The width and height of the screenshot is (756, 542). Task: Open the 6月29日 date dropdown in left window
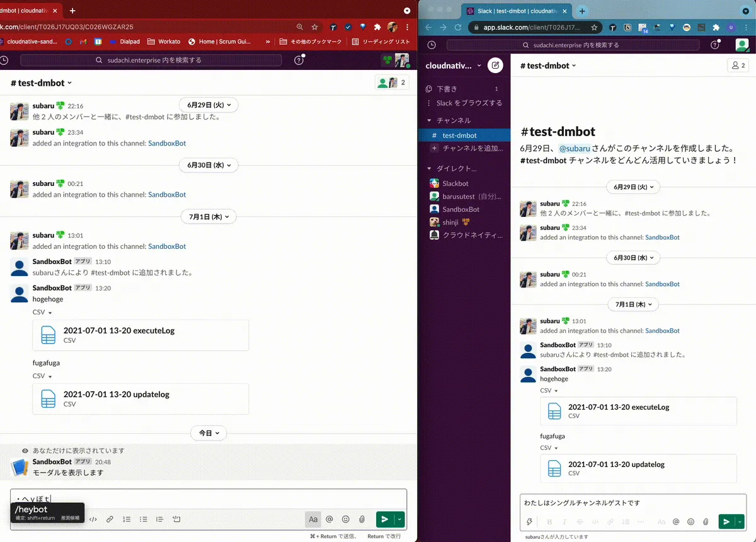(209, 105)
